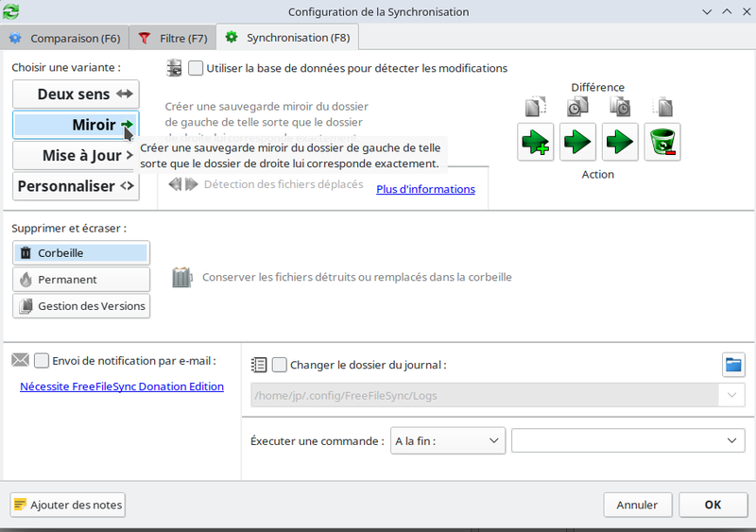Click the Détection des fichiers déplacés label

[283, 184]
